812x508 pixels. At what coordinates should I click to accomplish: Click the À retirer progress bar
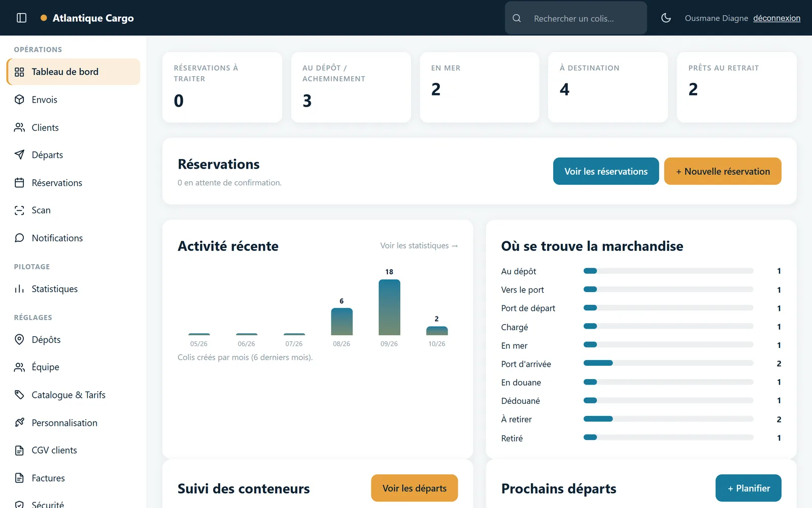pyautogui.click(x=668, y=419)
